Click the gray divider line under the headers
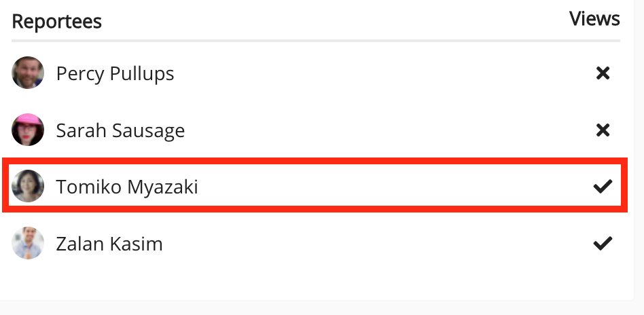The width and height of the screenshot is (644, 315). 316,41
